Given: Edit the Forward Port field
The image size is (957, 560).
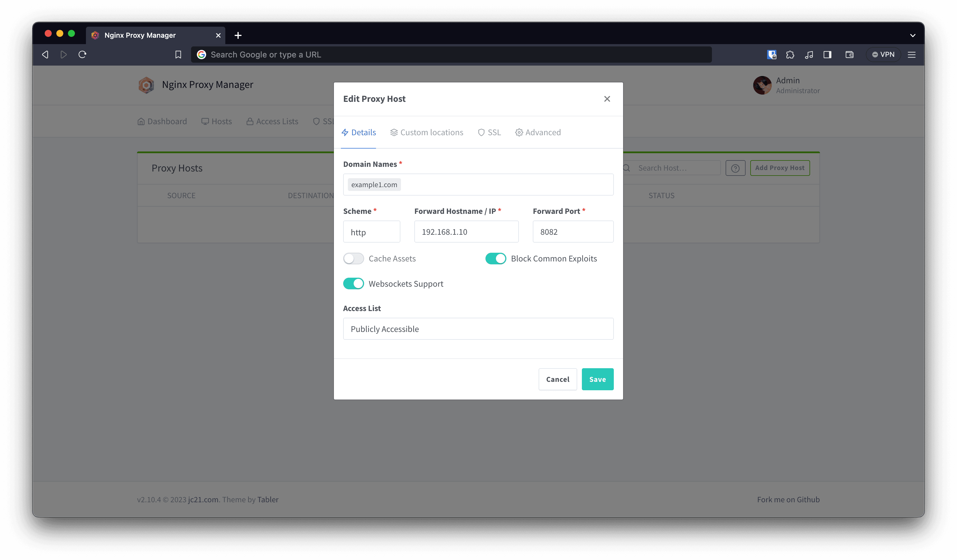Looking at the screenshot, I should click(573, 232).
